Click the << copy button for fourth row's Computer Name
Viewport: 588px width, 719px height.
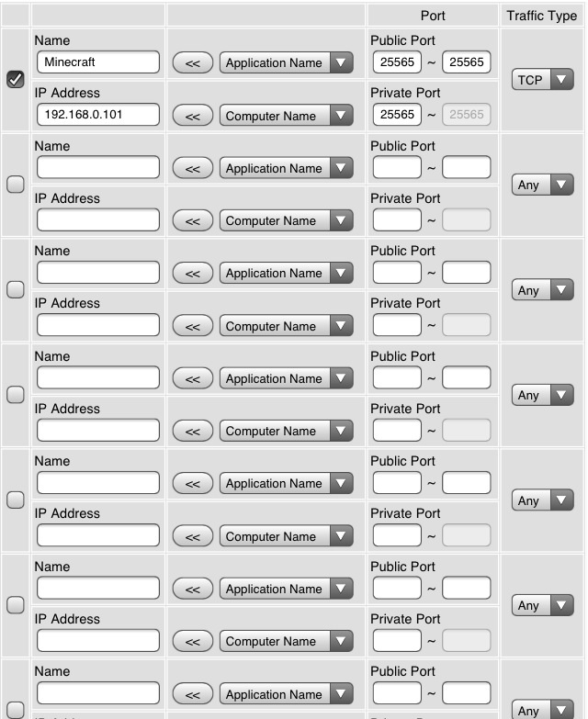tap(192, 432)
